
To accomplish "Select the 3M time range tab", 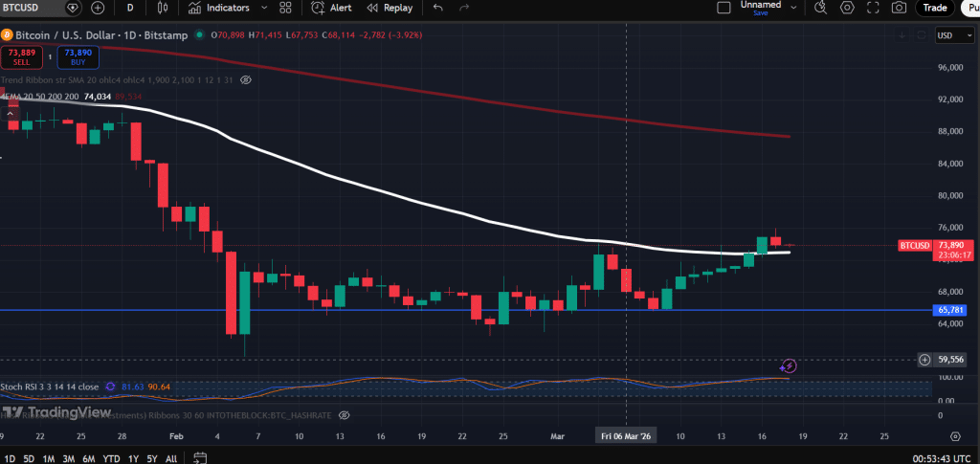I will click(68, 458).
